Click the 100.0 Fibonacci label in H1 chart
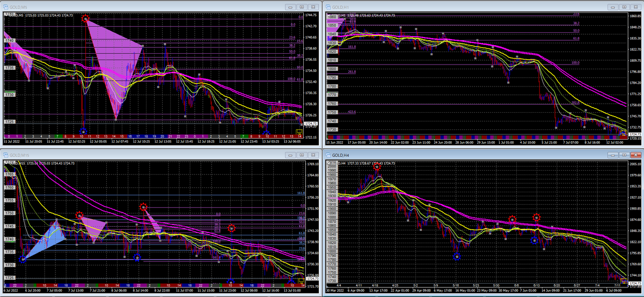This screenshot has height=297, width=644. click(x=575, y=63)
